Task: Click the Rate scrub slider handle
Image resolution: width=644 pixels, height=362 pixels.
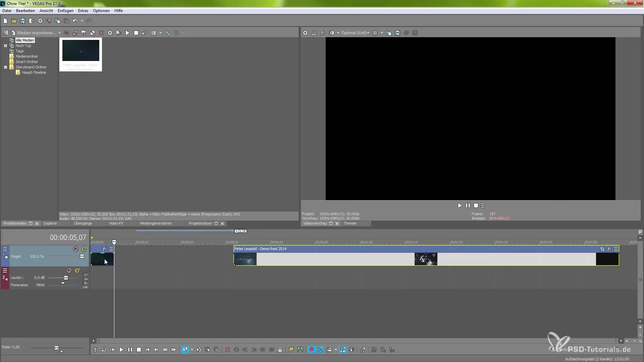Action: click(56, 348)
